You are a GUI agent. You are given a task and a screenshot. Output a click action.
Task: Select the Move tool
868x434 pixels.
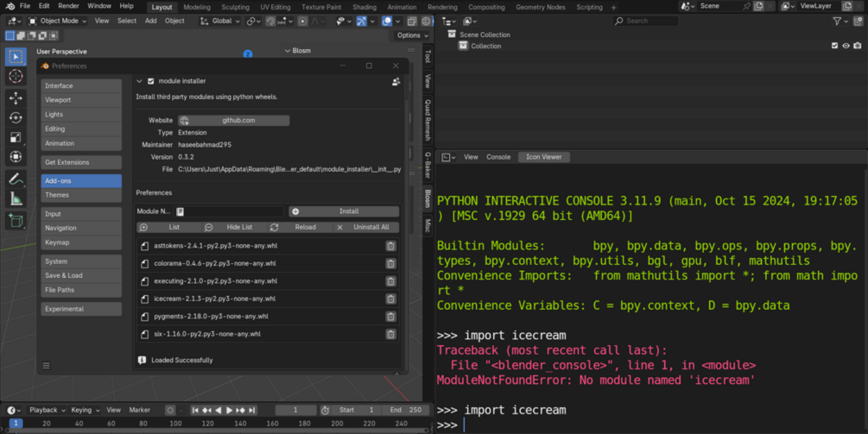16,97
